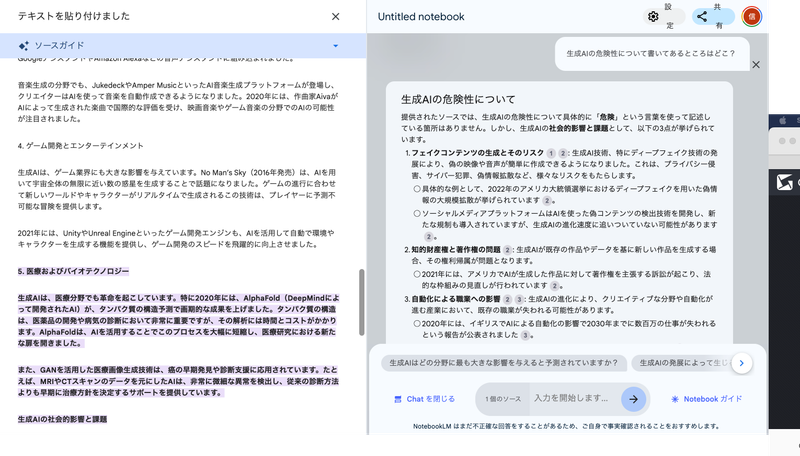Show more suggested questions with right chevron
Image resolution: width=800 pixels, height=456 pixels.
click(x=741, y=363)
